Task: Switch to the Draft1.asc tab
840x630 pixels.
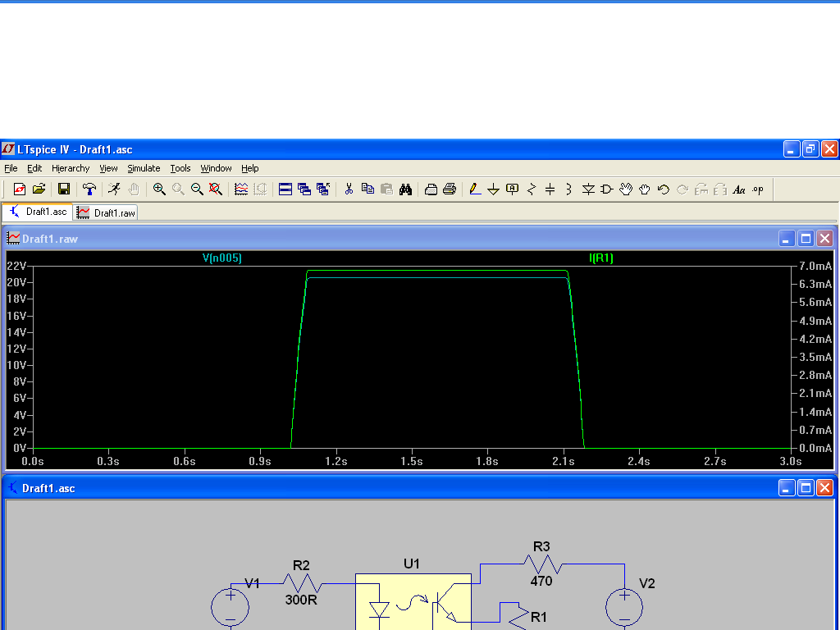Action: click(x=38, y=212)
